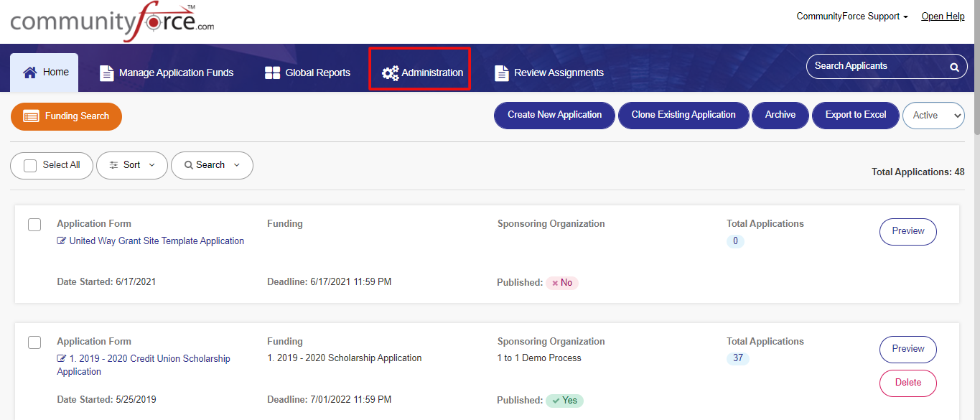Click the document icon beside Manage Application Funds
980x420 pixels.
pos(106,73)
